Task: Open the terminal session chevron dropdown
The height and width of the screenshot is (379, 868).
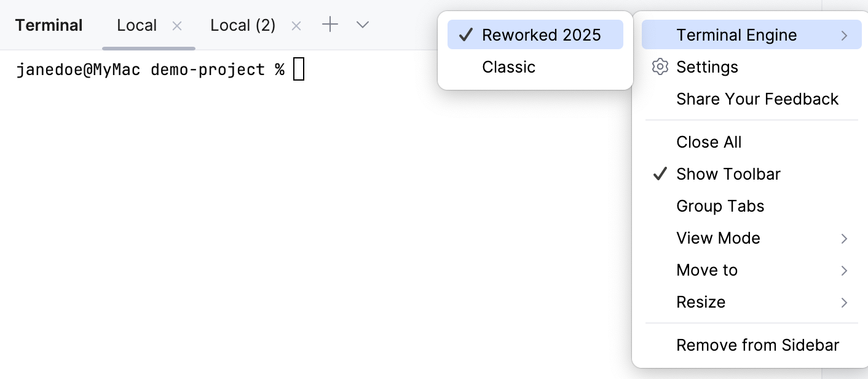Action: pyautogui.click(x=362, y=25)
